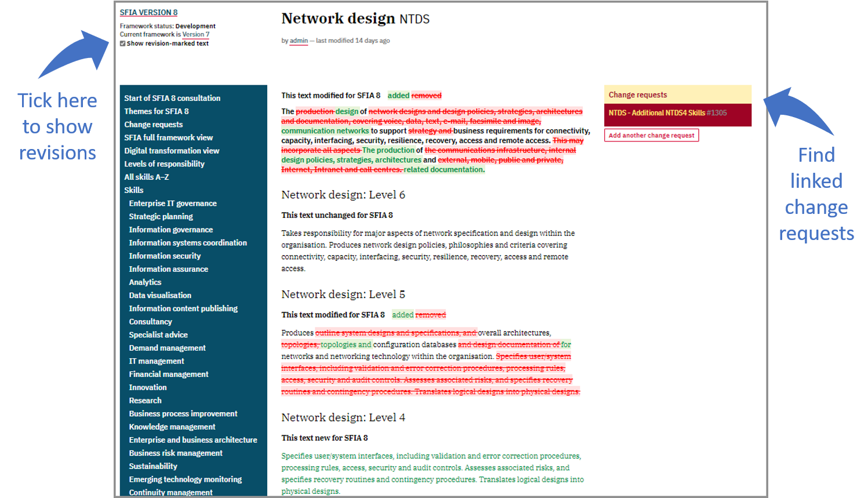Viewport: 868px width, 498px height.
Task: Open All skills A–Z list
Action: pos(146,177)
